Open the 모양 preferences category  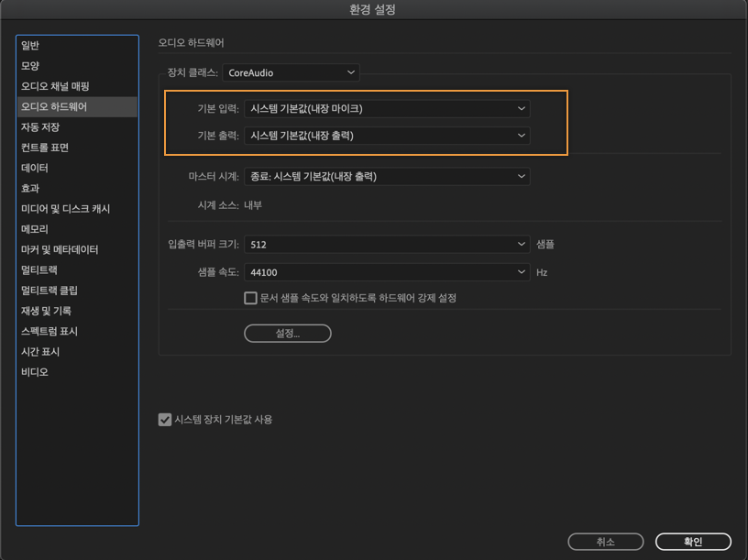(x=77, y=66)
